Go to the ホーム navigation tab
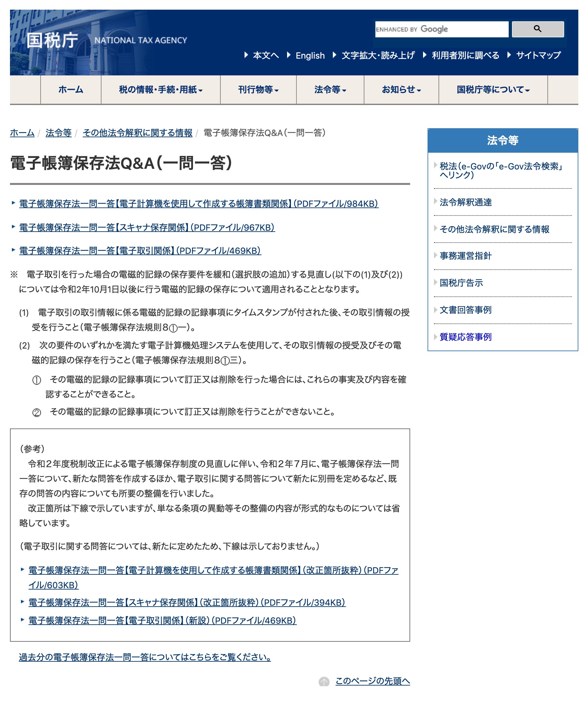The image size is (588, 701). [x=71, y=90]
